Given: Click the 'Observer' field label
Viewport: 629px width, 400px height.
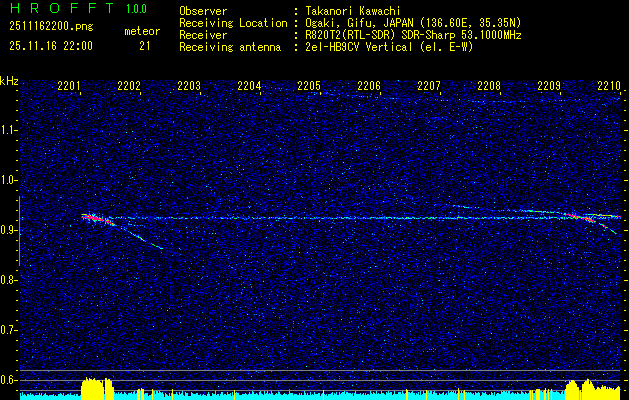Looking at the screenshot, I should coord(203,11).
